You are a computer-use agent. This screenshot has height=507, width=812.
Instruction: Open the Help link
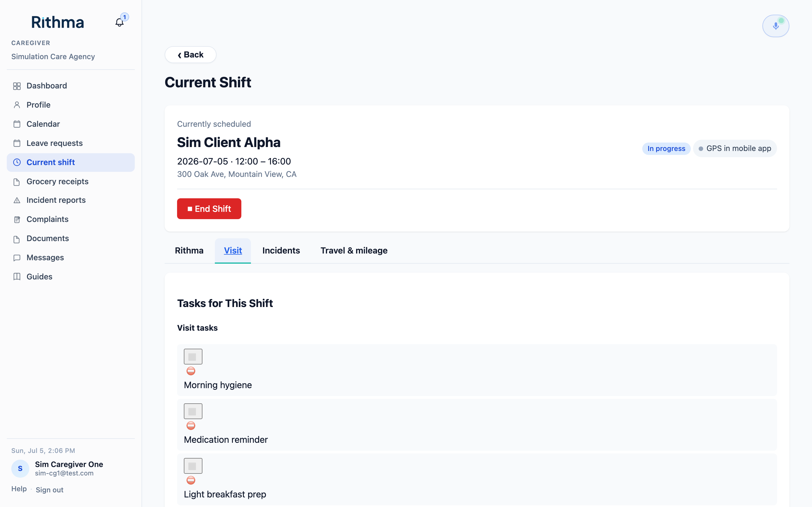pyautogui.click(x=19, y=489)
